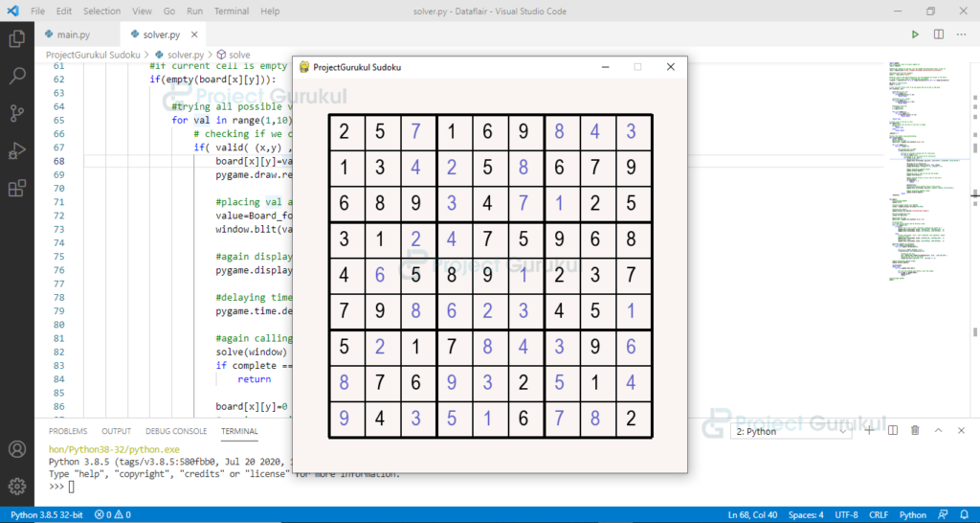This screenshot has width=980, height=523.
Task: Open the Source Control view
Action: [16, 114]
